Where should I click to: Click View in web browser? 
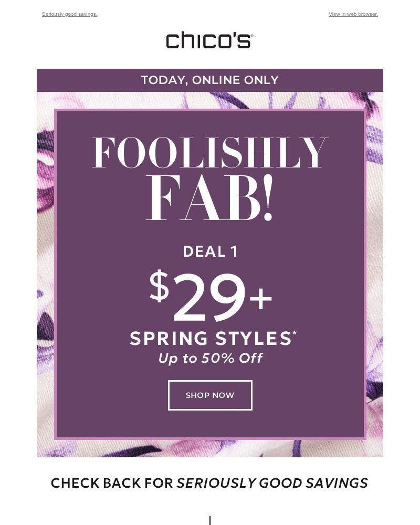pos(353,14)
